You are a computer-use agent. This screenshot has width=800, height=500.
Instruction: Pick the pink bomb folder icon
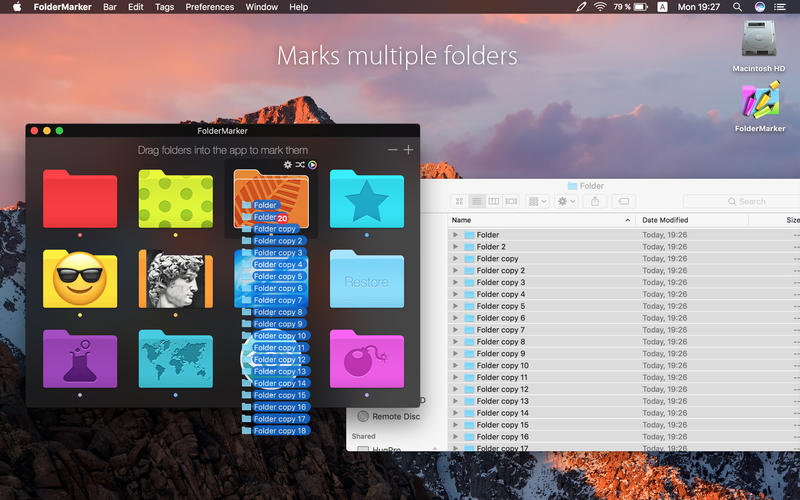point(367,359)
